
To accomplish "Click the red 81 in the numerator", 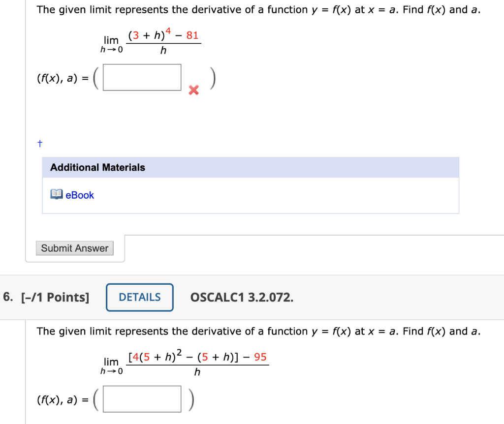I will 193,34.
